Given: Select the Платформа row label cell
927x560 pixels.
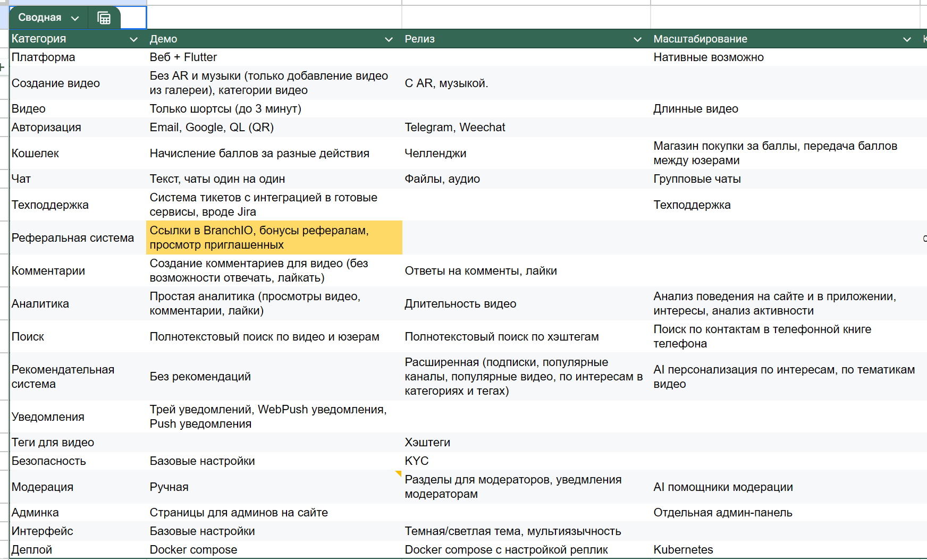Looking at the screenshot, I should click(44, 57).
